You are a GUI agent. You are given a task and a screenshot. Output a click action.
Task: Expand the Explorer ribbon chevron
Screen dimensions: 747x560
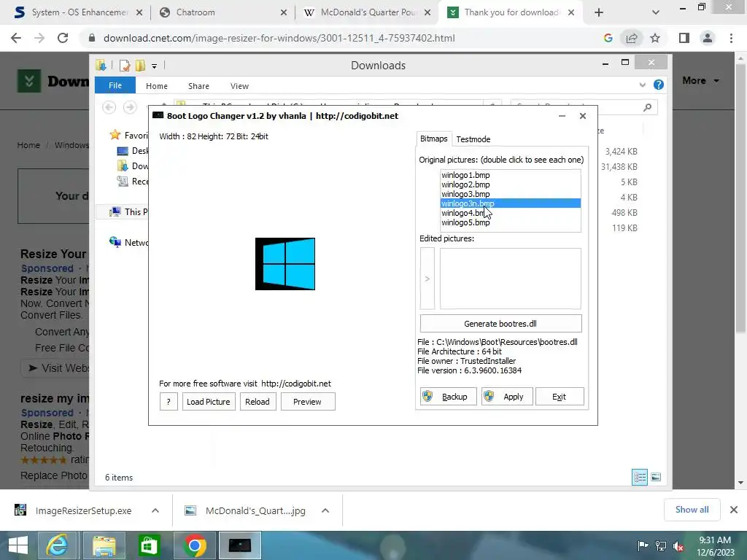pos(642,85)
